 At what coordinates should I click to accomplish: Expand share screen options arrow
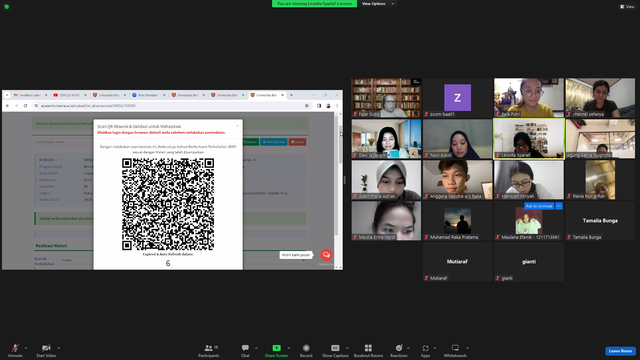coord(289,348)
